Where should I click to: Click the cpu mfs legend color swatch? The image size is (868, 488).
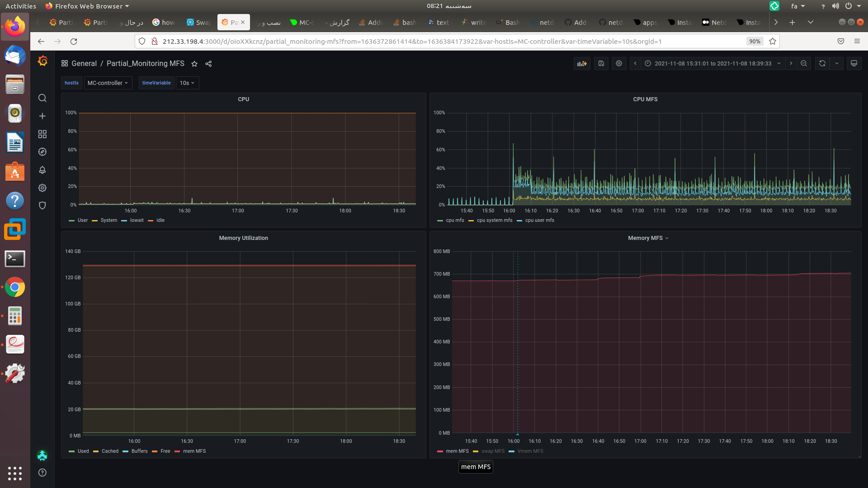(440, 221)
